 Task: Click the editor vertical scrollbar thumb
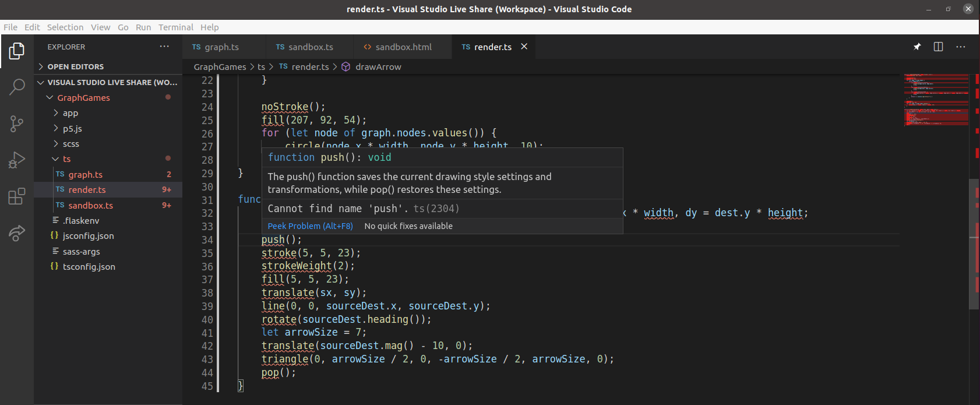[974, 244]
